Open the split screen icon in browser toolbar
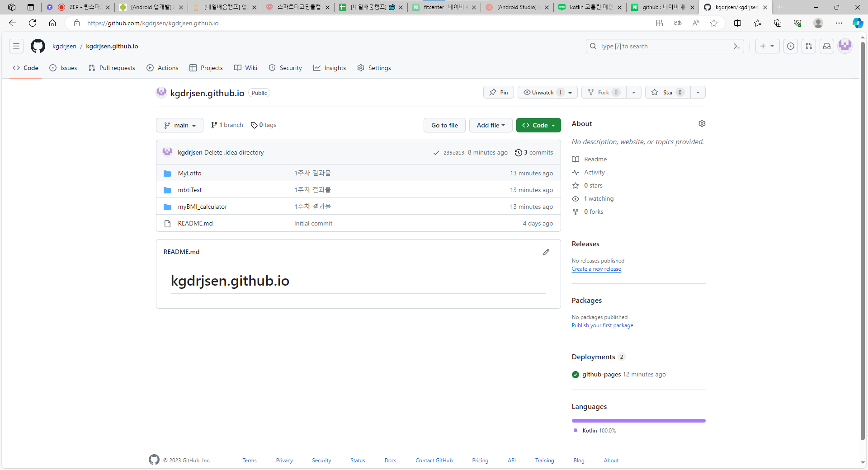The image size is (868, 470). pyautogui.click(x=737, y=23)
